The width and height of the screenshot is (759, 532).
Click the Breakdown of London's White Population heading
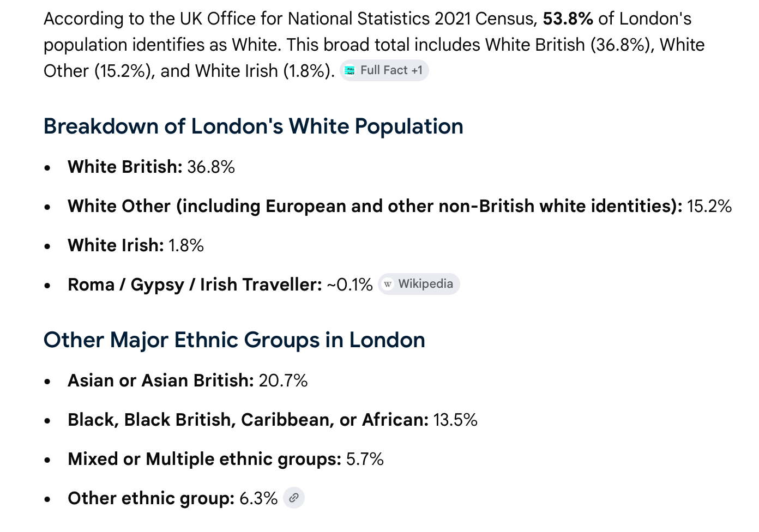click(254, 126)
